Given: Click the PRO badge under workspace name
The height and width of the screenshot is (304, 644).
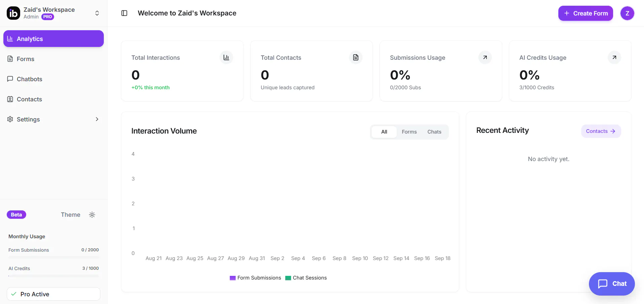Looking at the screenshot, I should point(48,17).
